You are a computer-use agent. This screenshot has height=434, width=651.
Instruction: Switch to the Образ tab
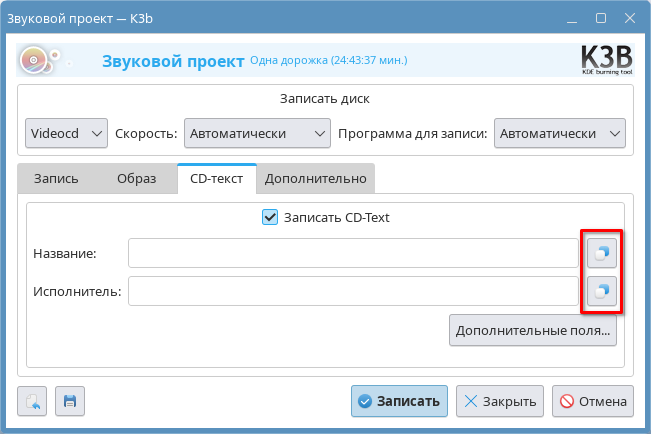pyautogui.click(x=136, y=179)
